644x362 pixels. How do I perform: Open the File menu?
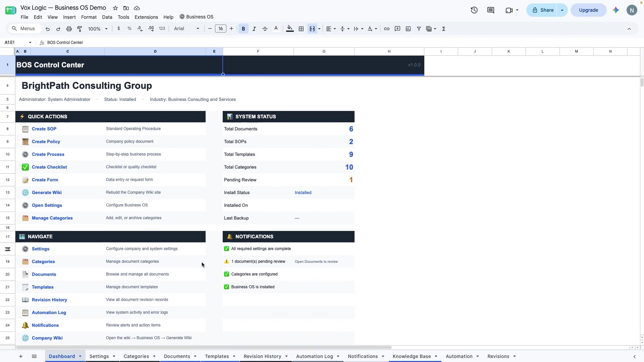coord(25,17)
